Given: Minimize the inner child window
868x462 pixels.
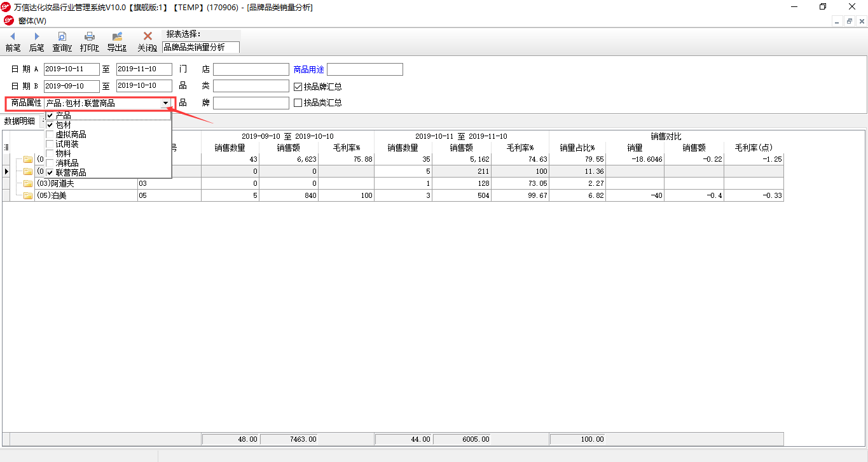Looking at the screenshot, I should coord(838,21).
